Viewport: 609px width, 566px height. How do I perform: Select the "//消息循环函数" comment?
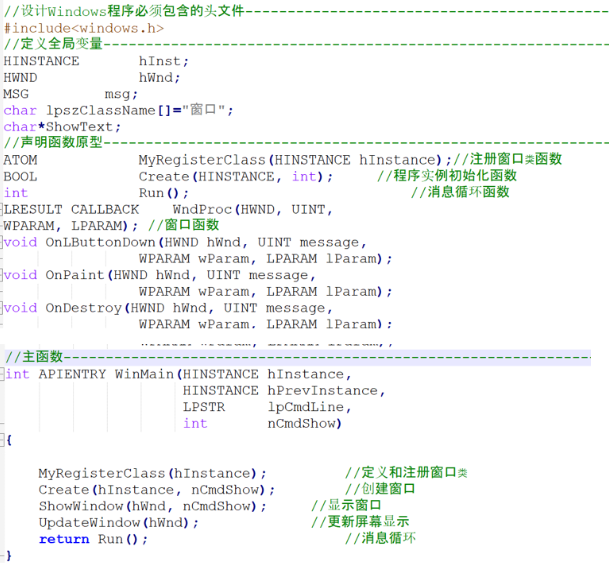(460, 192)
